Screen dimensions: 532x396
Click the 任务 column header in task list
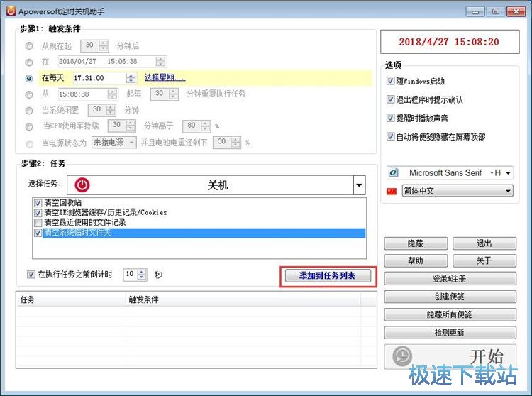(x=71, y=299)
